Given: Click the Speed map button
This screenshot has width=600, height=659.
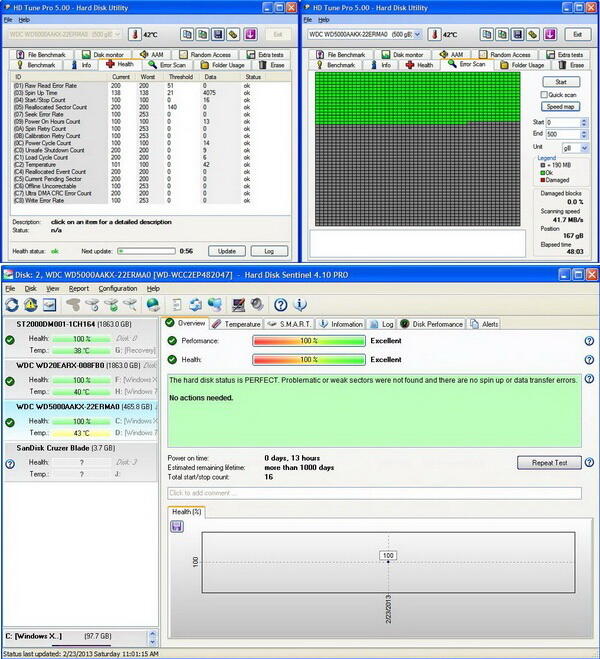Looking at the screenshot, I should click(x=561, y=107).
